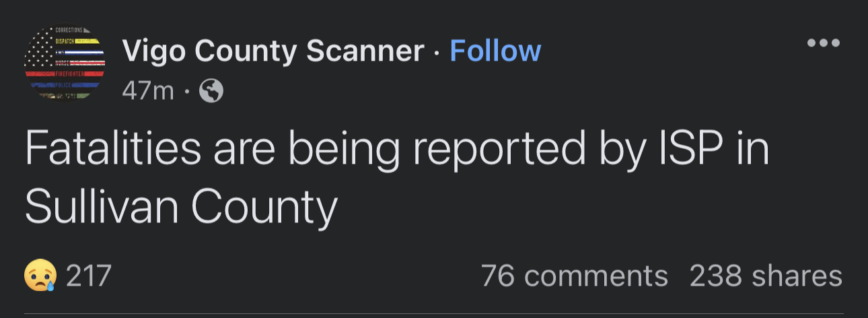This screenshot has width=868, height=318.
Task: Click the word "Scanner" in the page title
Action: click(x=365, y=52)
